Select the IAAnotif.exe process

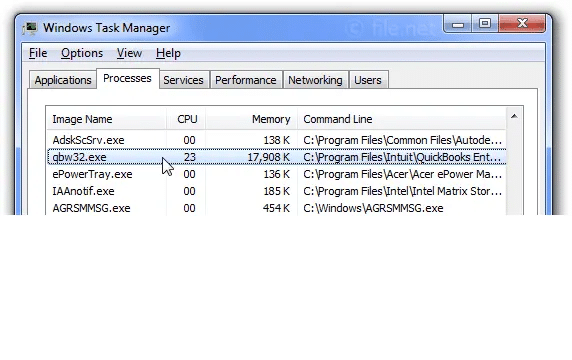click(x=83, y=191)
